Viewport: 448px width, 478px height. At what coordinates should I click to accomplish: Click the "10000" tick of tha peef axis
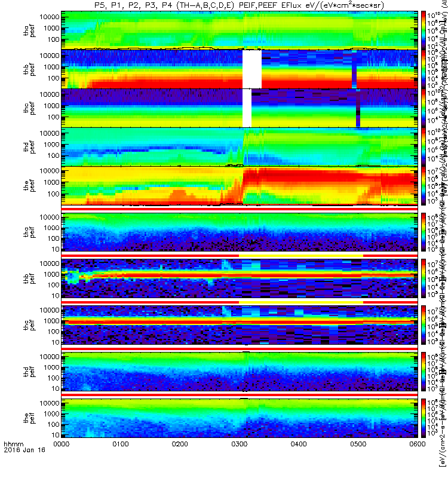click(50, 17)
